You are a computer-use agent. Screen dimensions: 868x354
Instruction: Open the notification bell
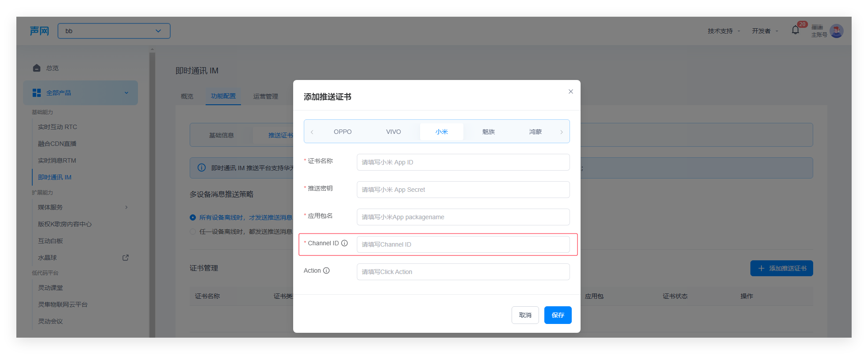(795, 30)
